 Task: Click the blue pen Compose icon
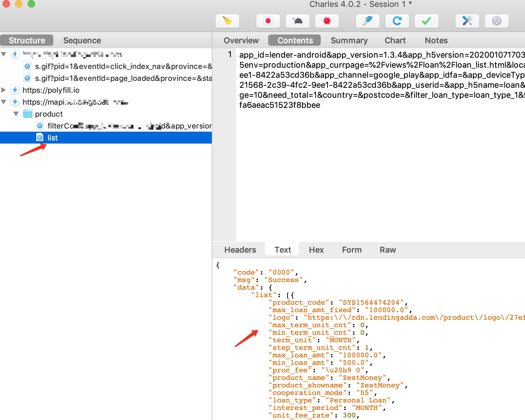(368, 21)
